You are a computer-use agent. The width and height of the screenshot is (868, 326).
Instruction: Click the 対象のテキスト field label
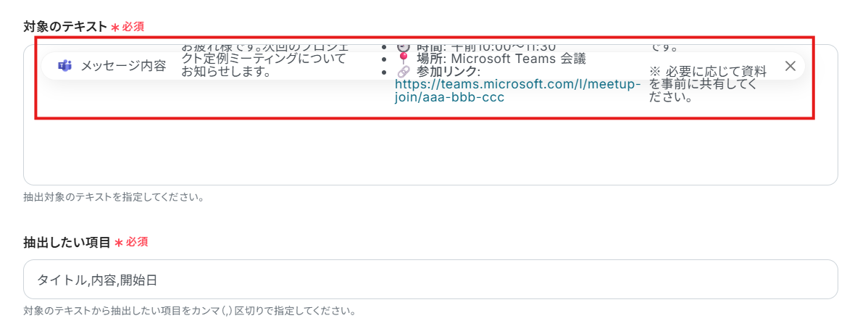[65, 26]
